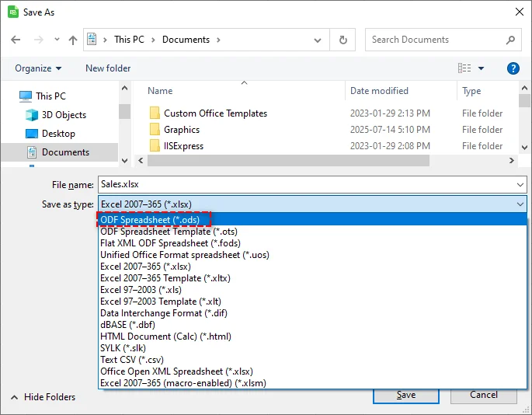Screen dimensions: 532x415
Task: Choose dBASE (*.dbf) format
Action: point(312,325)
